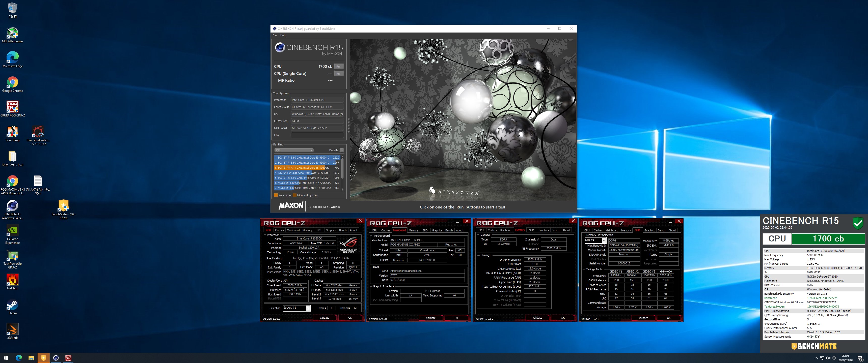
Task: Launch Google Chrome from the desktop
Action: click(12, 84)
